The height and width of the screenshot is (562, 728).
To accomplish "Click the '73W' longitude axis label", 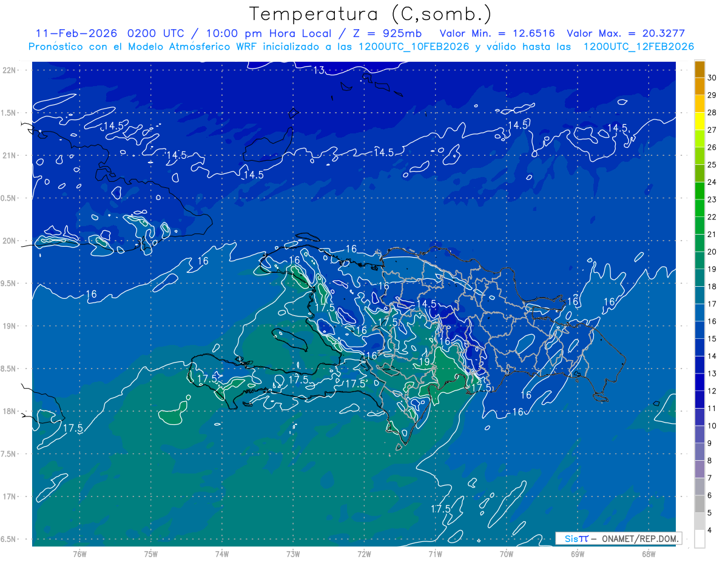I will [x=293, y=554].
